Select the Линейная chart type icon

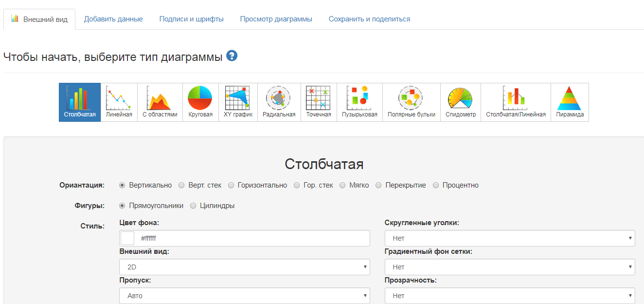click(x=119, y=101)
